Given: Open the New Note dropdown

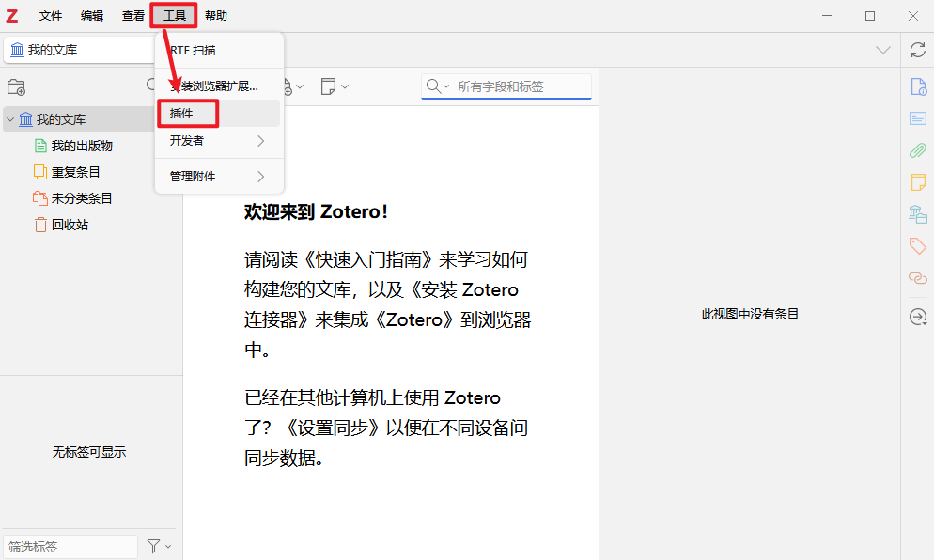Looking at the screenshot, I should pos(334,86).
